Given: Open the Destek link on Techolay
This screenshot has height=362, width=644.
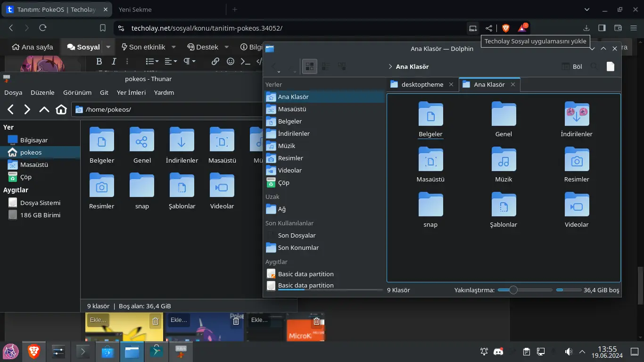Looking at the screenshot, I should pyautogui.click(x=202, y=47).
